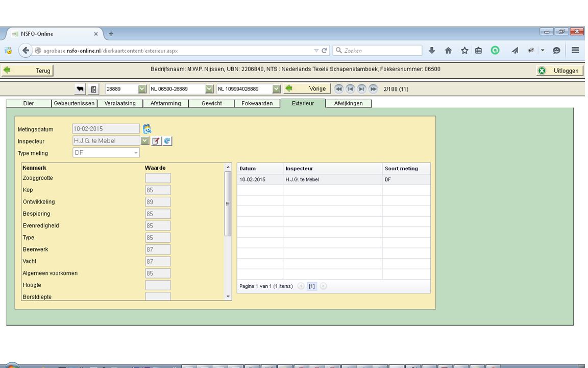
Task: Jump back several records with double-left arrow
Action: pyautogui.click(x=338, y=89)
